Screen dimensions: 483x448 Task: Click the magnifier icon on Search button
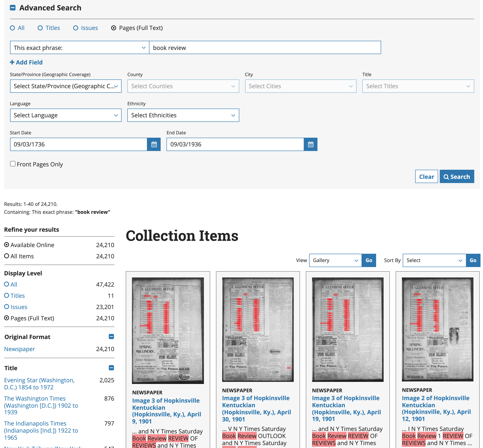pos(447,177)
